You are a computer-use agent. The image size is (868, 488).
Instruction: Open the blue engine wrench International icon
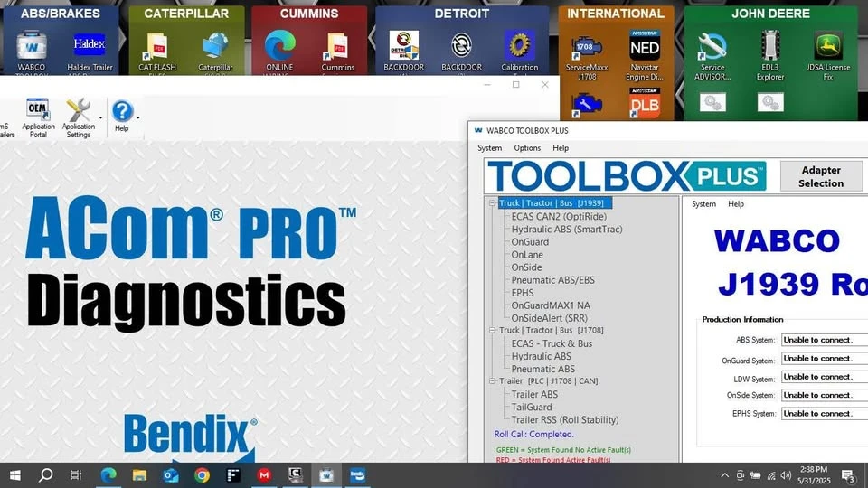pos(587,105)
